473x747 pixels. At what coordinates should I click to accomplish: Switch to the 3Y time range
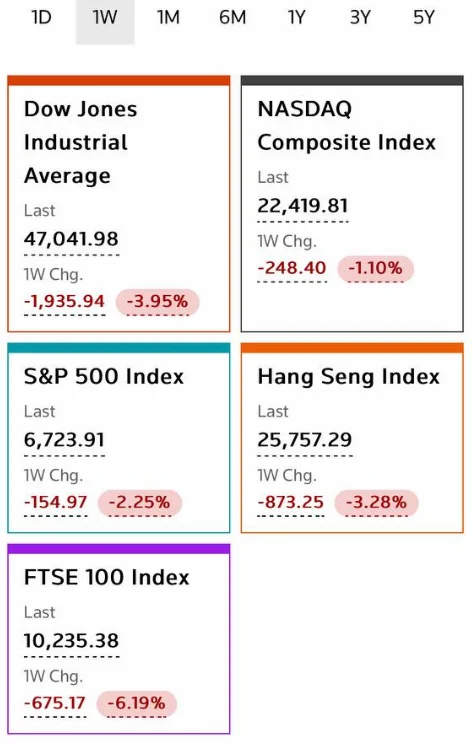(360, 18)
